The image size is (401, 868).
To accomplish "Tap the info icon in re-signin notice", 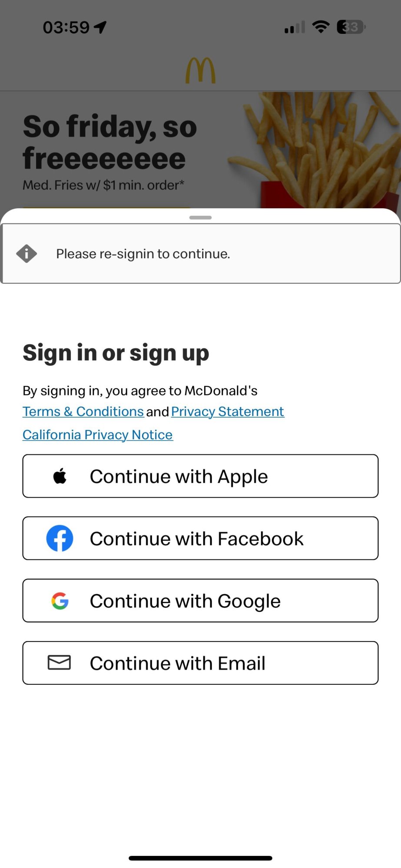I will click(x=27, y=253).
